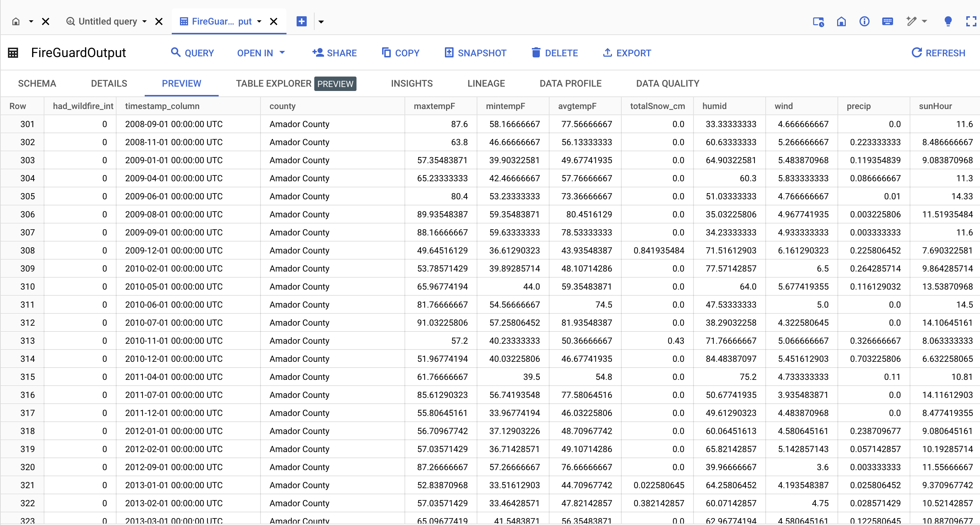The height and width of the screenshot is (525, 980).
Task: Open the keyboard shortcuts icon
Action: point(887,22)
